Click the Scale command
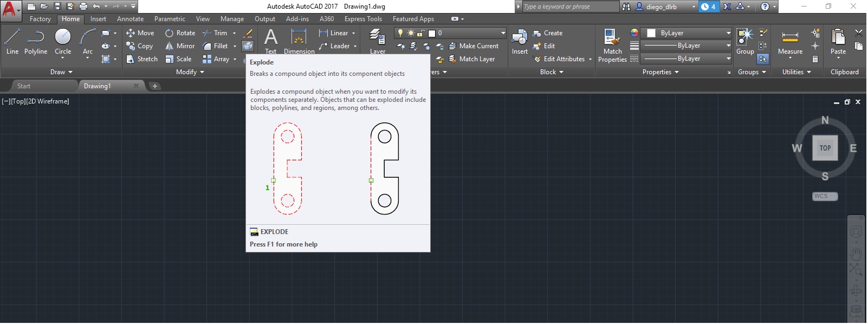Image resolution: width=868 pixels, height=324 pixels. (178, 59)
